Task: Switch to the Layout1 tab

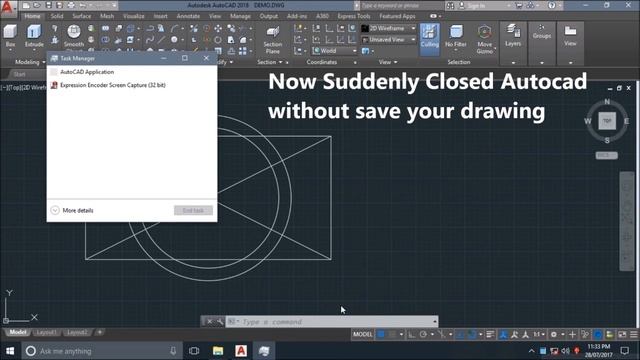Action: pyautogui.click(x=46, y=332)
